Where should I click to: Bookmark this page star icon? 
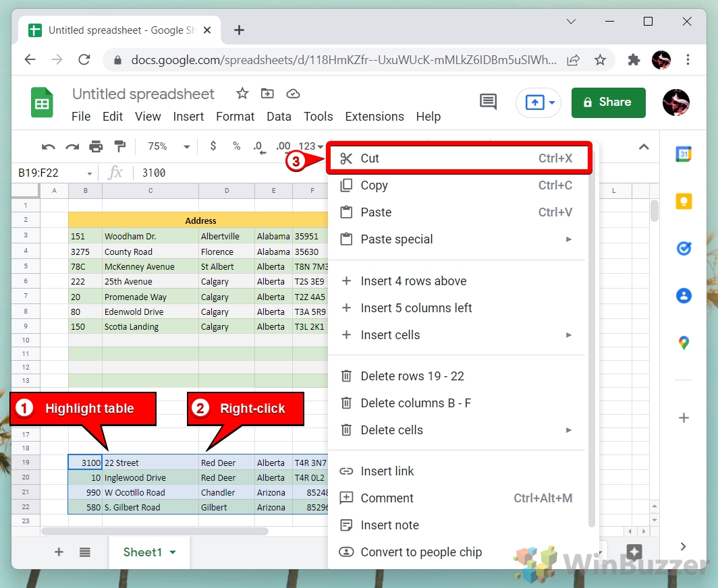coord(600,59)
